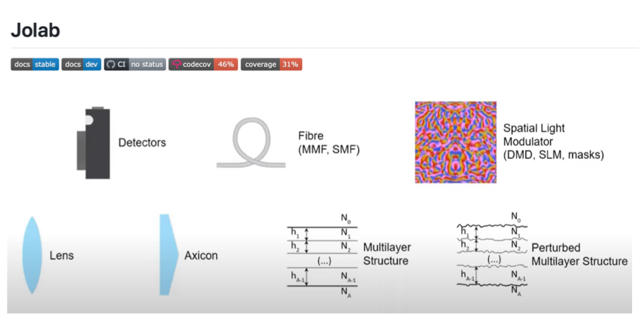Click the Multilayer Structure diagram

pyautogui.click(x=322, y=255)
